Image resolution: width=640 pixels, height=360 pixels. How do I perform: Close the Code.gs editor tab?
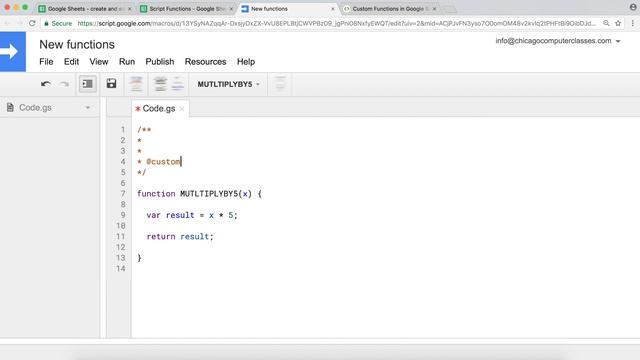(x=182, y=109)
